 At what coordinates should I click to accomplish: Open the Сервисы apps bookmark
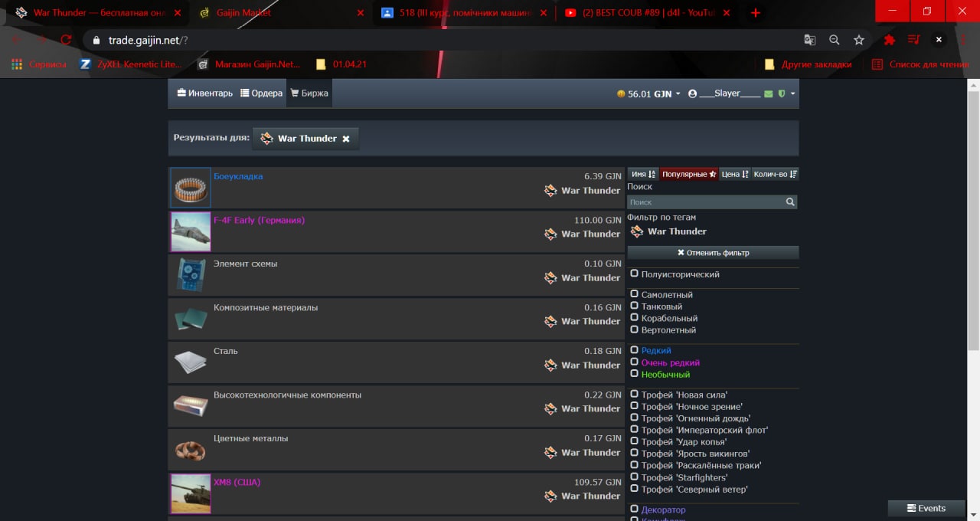(39, 64)
